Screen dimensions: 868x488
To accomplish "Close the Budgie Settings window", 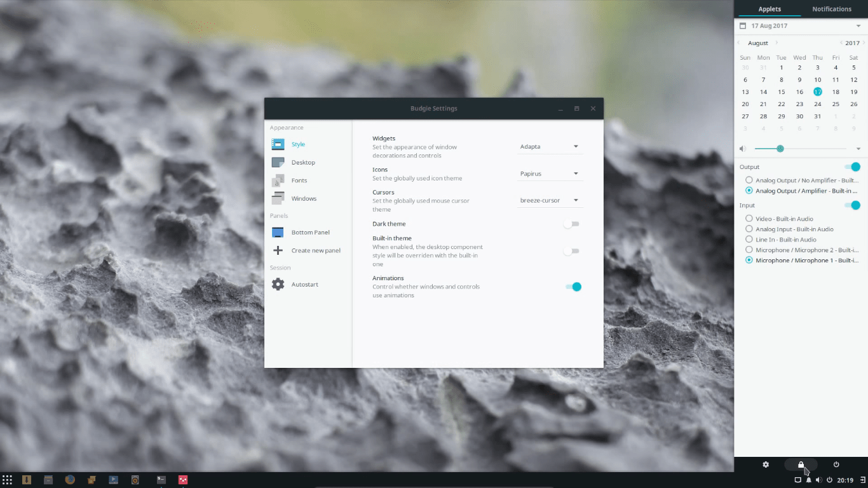I will pyautogui.click(x=593, y=109).
